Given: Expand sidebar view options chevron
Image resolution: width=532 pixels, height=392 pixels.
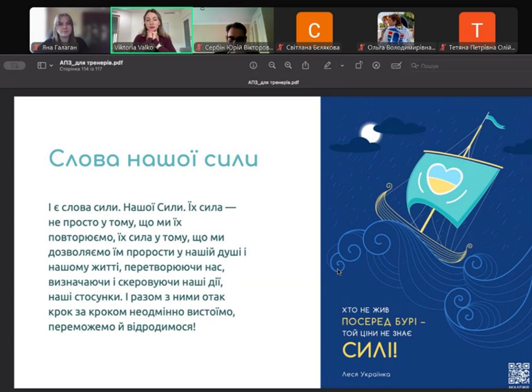Looking at the screenshot, I should [51, 66].
